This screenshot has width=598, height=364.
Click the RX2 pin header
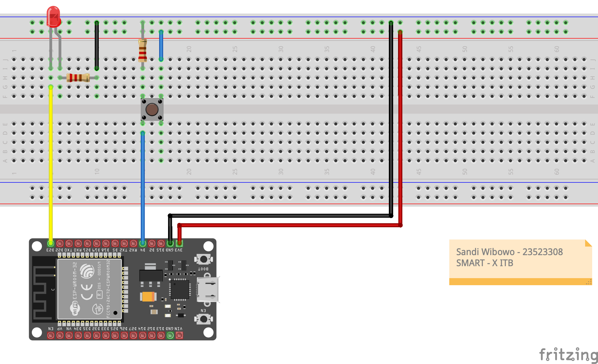pyautogui.click(x=133, y=243)
